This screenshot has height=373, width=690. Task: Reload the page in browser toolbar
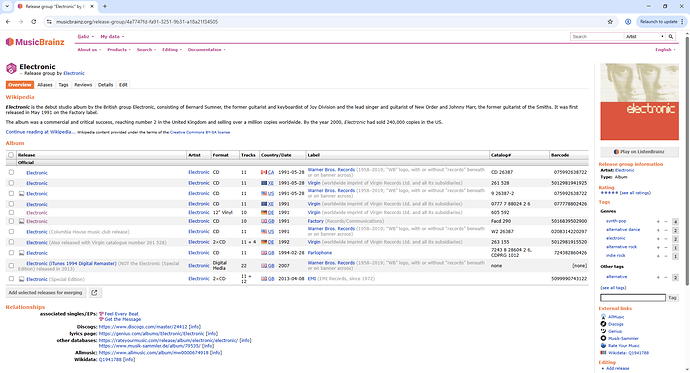click(33, 22)
